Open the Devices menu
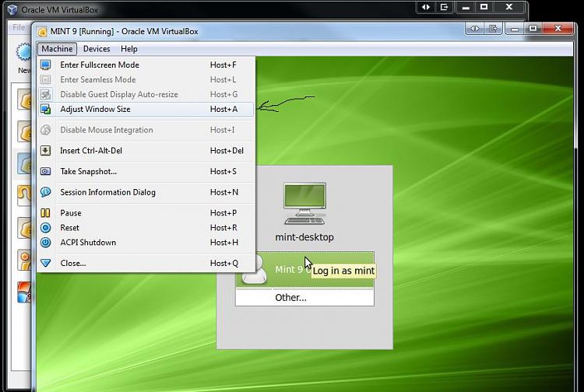This screenshot has height=392, width=584. point(97,49)
